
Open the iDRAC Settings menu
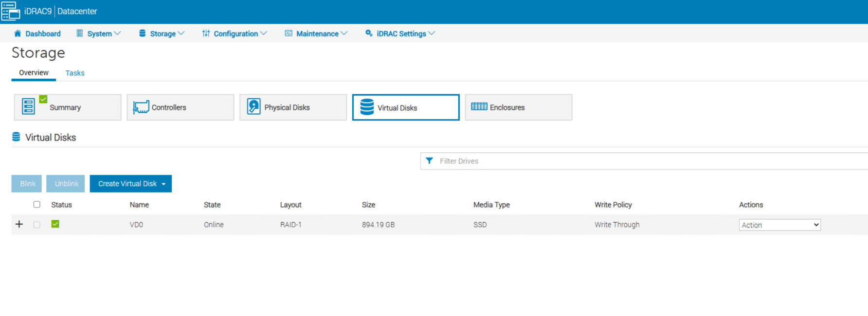pyautogui.click(x=400, y=34)
